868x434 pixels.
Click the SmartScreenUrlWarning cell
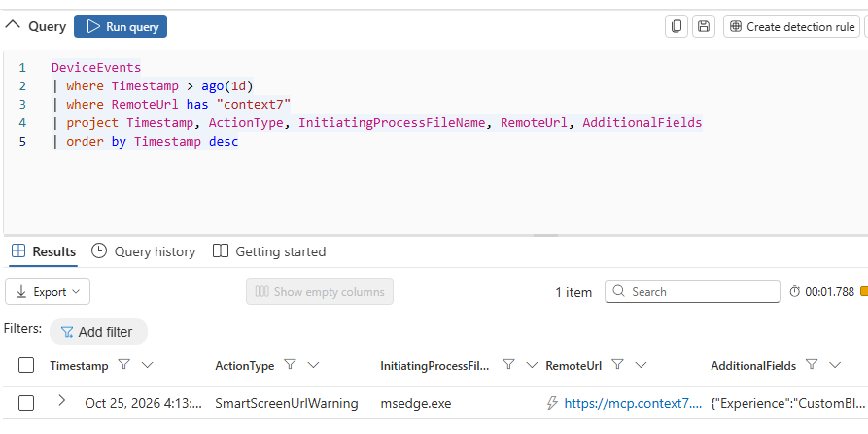(x=286, y=403)
